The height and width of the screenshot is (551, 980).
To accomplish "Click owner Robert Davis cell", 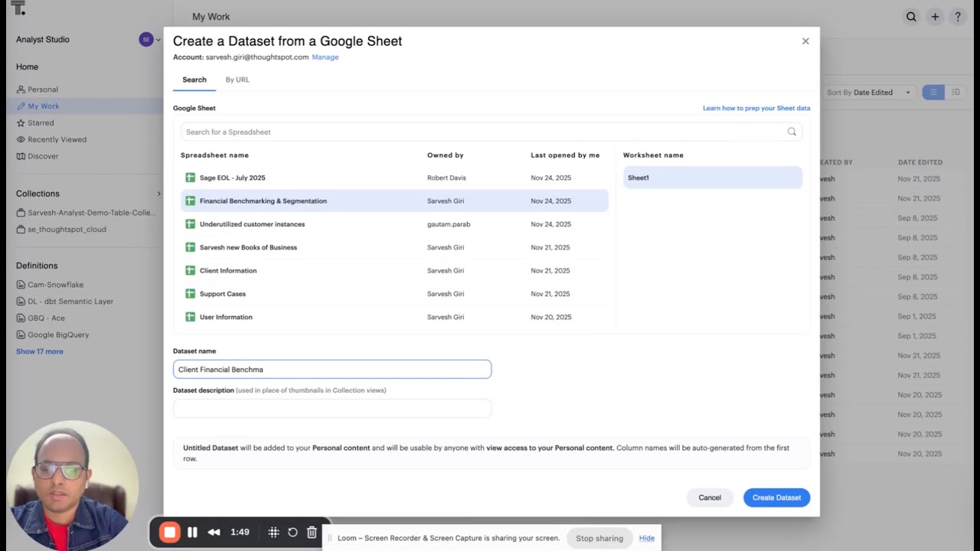I will 446,178.
